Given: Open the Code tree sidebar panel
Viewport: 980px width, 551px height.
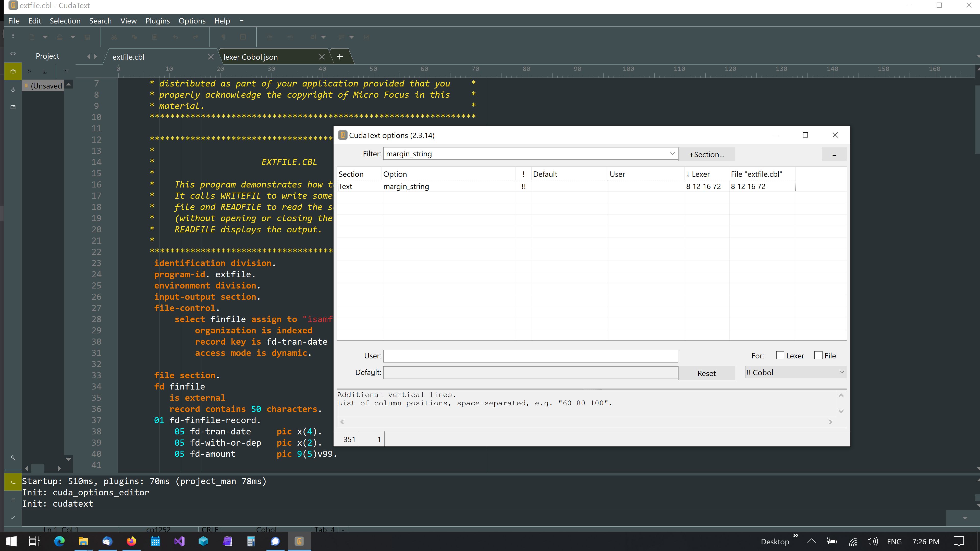Looking at the screenshot, I should pos(13,54).
